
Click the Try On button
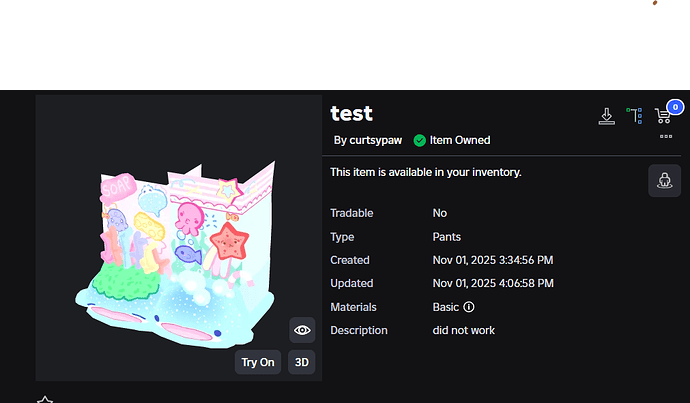(x=258, y=362)
